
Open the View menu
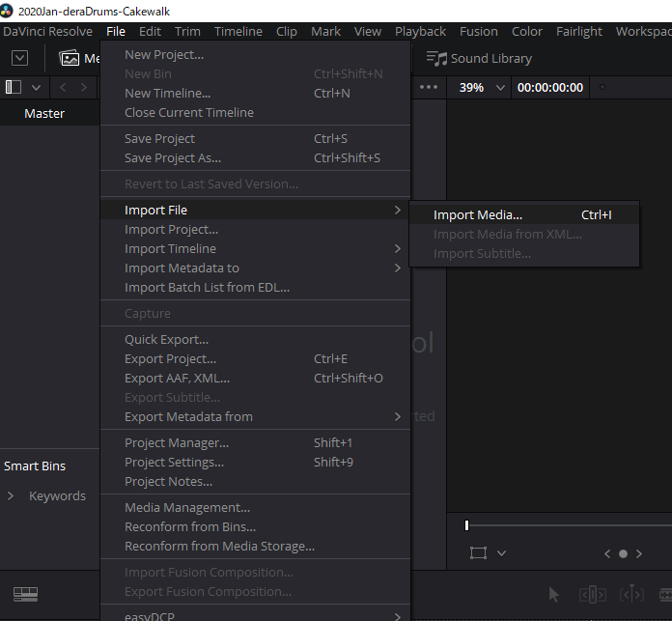368,31
